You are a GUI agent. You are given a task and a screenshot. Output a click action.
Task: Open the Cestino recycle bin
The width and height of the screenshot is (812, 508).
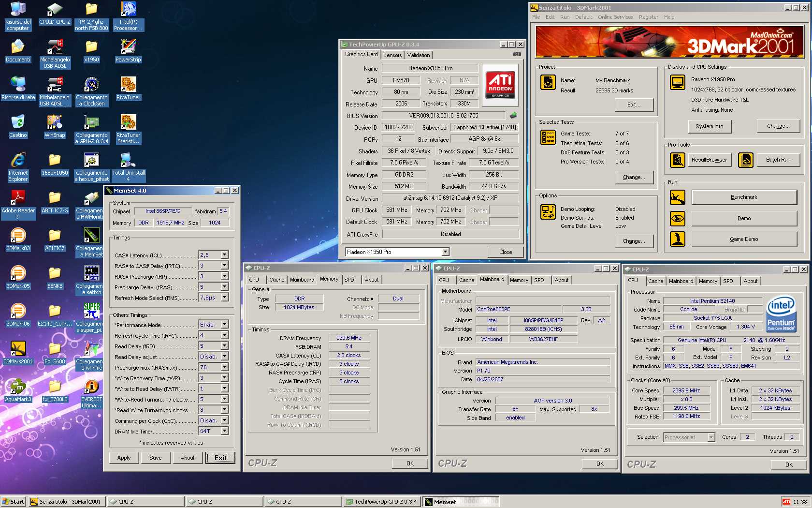coord(18,126)
